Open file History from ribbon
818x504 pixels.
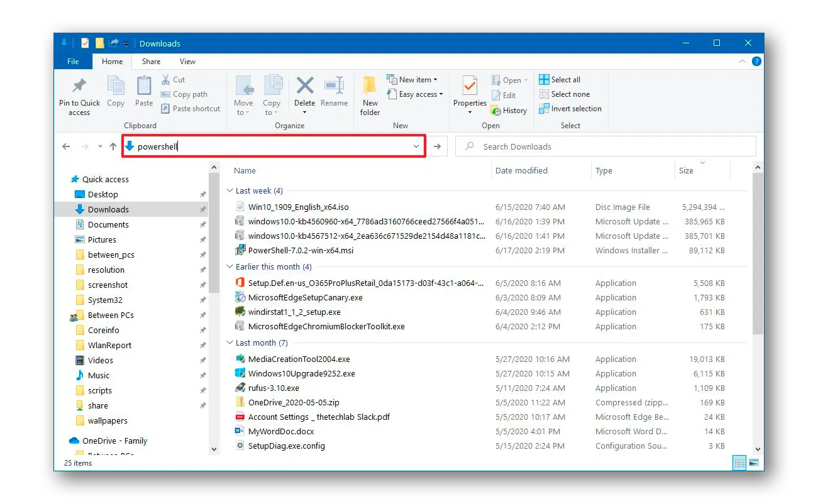coord(509,111)
